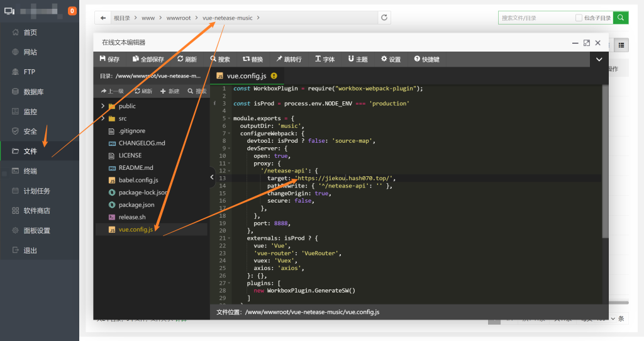Screen dimensions: 644x341
Task: Select 文件 files in the sidebar
Action: pyautogui.click(x=30, y=151)
